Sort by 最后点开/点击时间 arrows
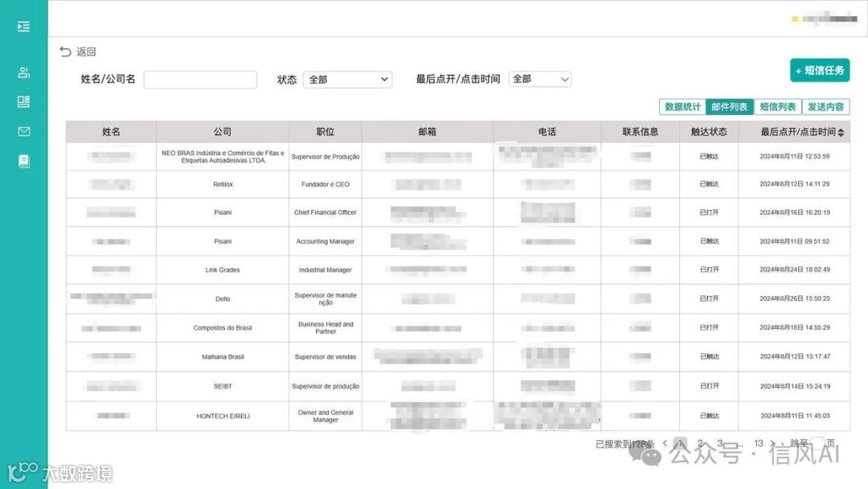The height and width of the screenshot is (489, 868). click(841, 133)
